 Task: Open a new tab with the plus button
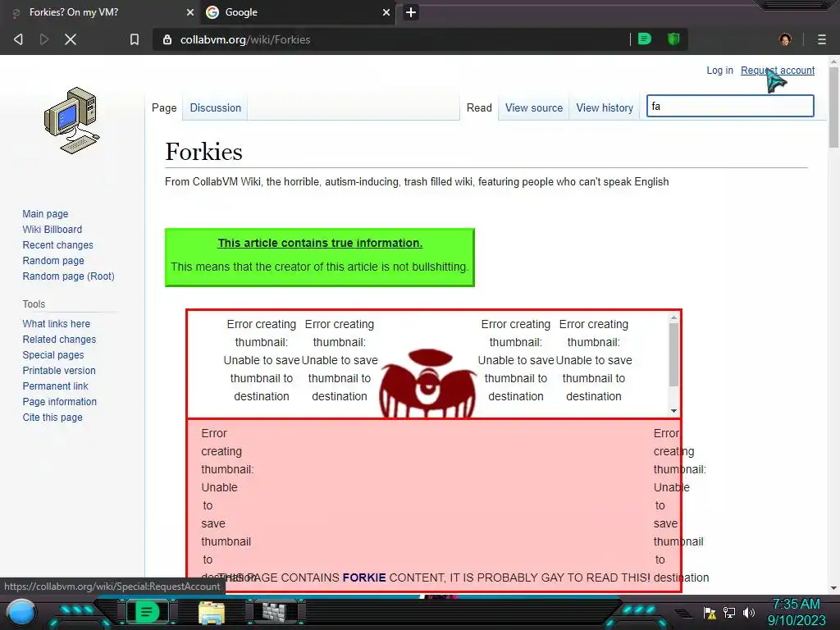click(x=411, y=12)
